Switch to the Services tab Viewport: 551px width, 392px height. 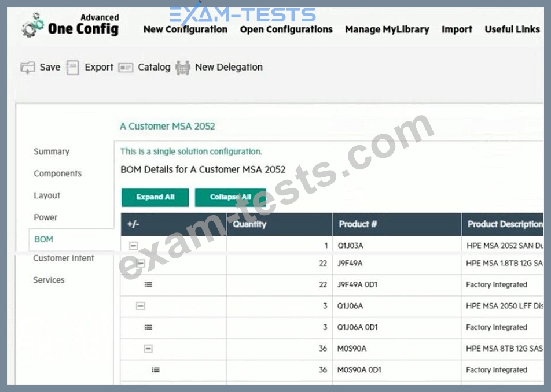[49, 280]
